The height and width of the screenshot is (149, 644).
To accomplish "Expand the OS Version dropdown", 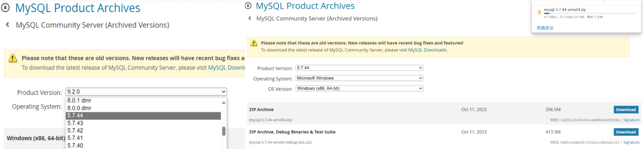I will click(359, 88).
